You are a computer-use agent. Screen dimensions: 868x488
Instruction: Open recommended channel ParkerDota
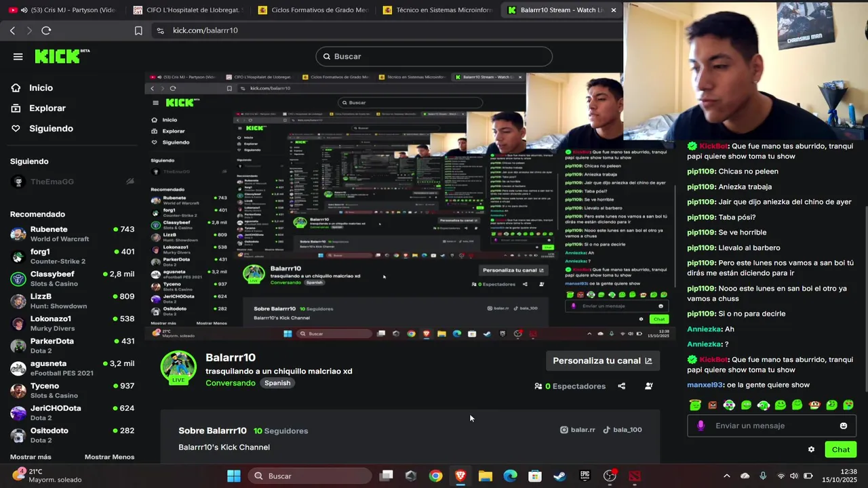72,346
